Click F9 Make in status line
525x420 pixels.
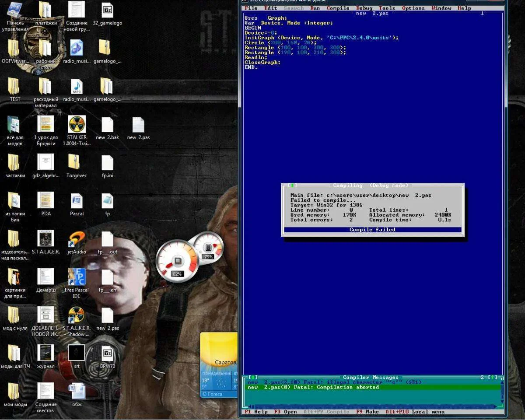[367, 412]
